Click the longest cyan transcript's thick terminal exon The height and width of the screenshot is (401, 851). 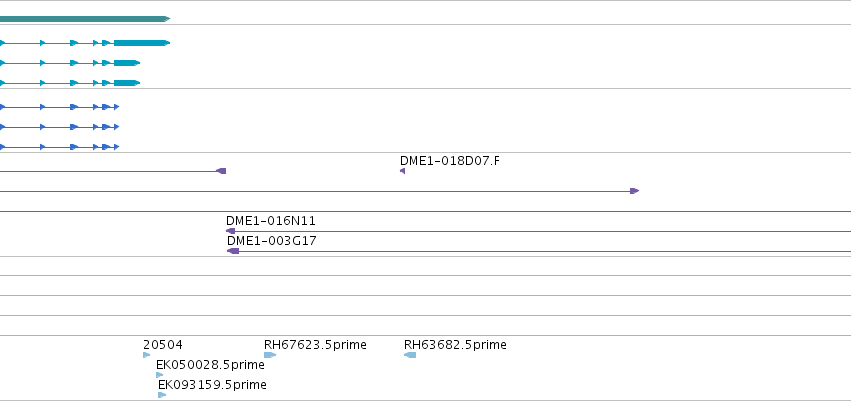pos(142,43)
